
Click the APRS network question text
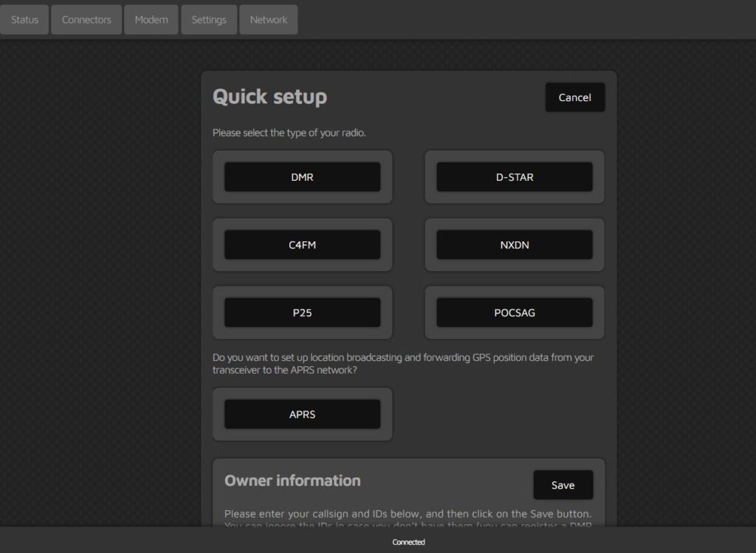point(402,365)
